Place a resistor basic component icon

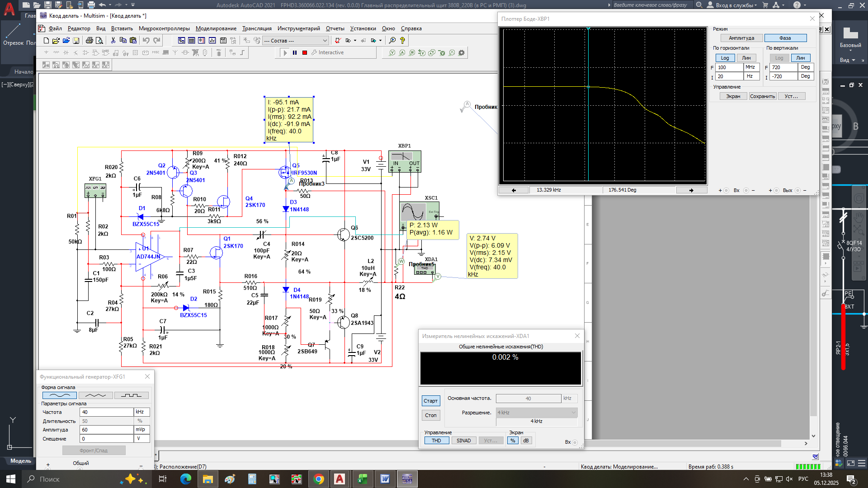(56, 53)
